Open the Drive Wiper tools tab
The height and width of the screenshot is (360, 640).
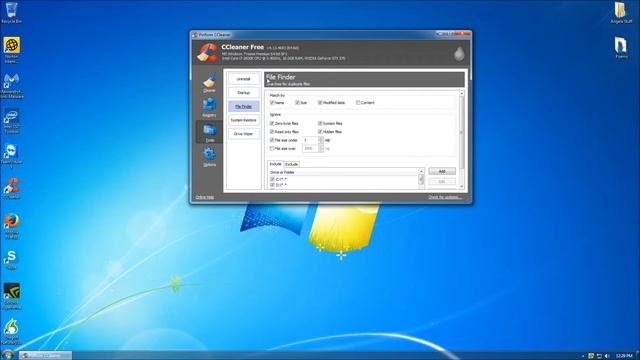coord(244,133)
